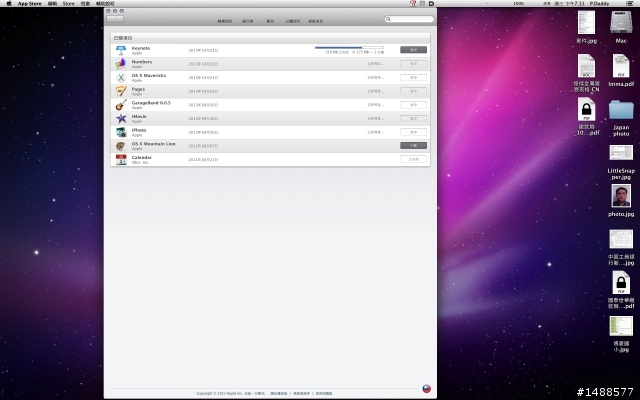The width and height of the screenshot is (640, 400).
Task: Click the Pages app icon
Action: [x=121, y=91]
